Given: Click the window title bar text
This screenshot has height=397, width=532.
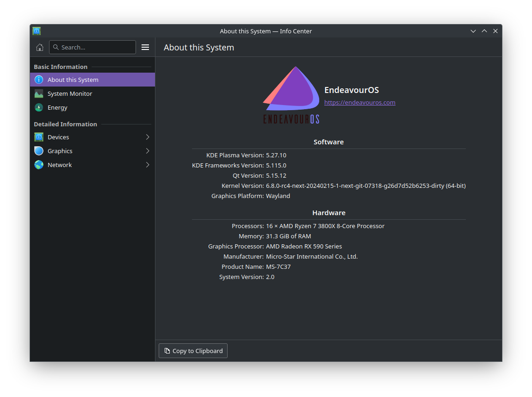Looking at the screenshot, I should tap(266, 31).
